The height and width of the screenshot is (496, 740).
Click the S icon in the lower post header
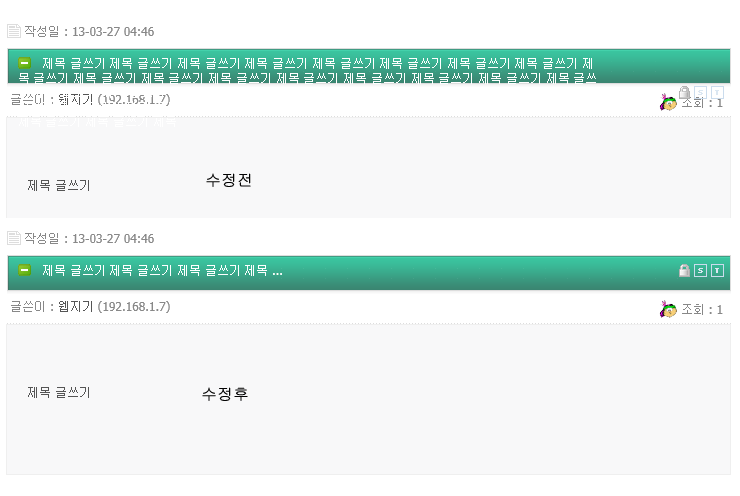coord(700,271)
